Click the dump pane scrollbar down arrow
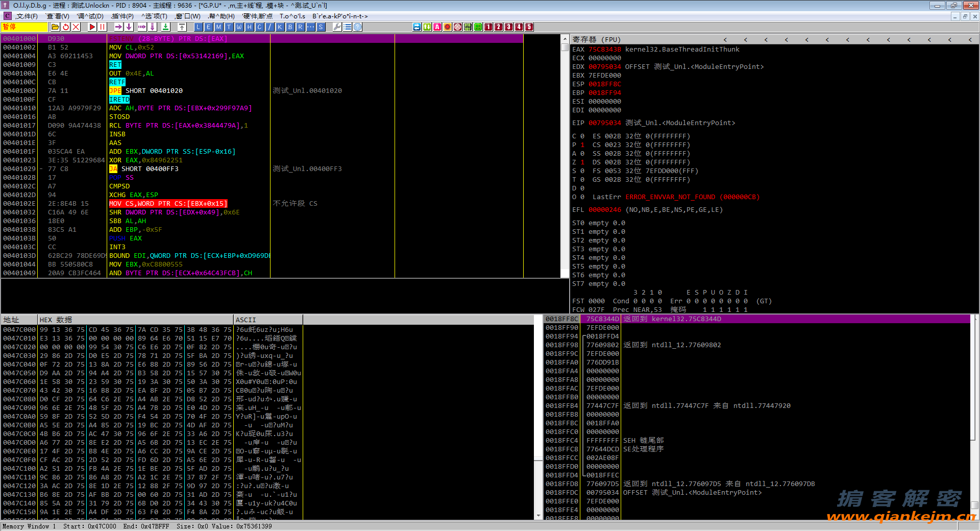This screenshot has height=531, width=980. click(x=538, y=516)
